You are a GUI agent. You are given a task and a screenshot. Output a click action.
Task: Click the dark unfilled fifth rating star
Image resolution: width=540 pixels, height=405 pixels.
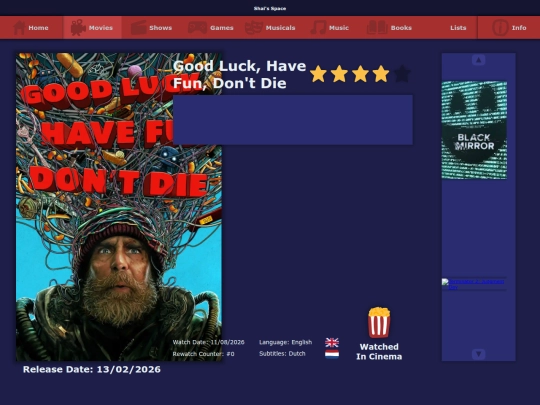pos(402,74)
